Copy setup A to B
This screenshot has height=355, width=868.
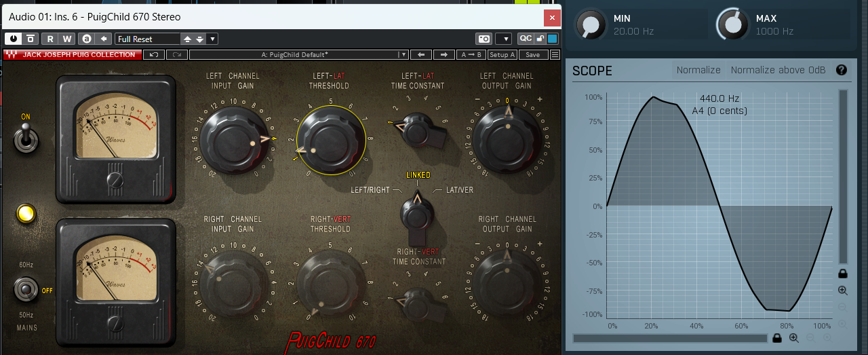(471, 55)
